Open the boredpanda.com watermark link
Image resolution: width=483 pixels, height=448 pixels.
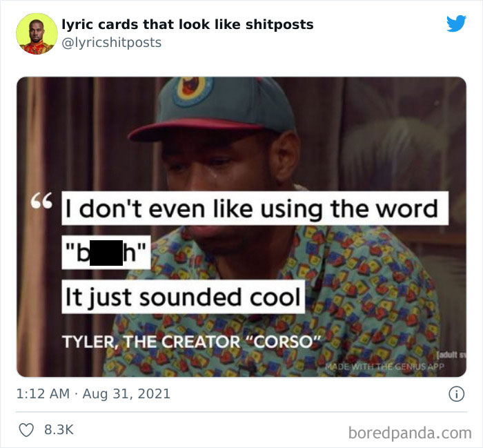pyautogui.click(x=410, y=433)
